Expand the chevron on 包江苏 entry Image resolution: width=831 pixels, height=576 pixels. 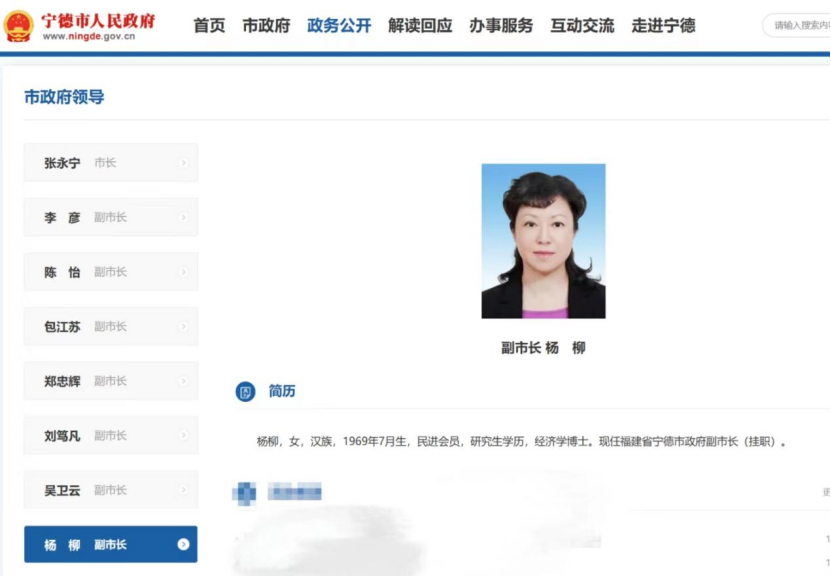click(181, 326)
